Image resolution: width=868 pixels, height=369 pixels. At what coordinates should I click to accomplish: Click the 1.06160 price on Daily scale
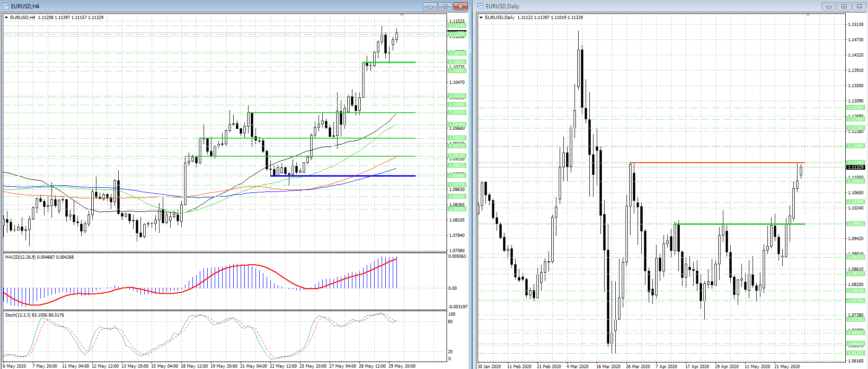pos(855,361)
